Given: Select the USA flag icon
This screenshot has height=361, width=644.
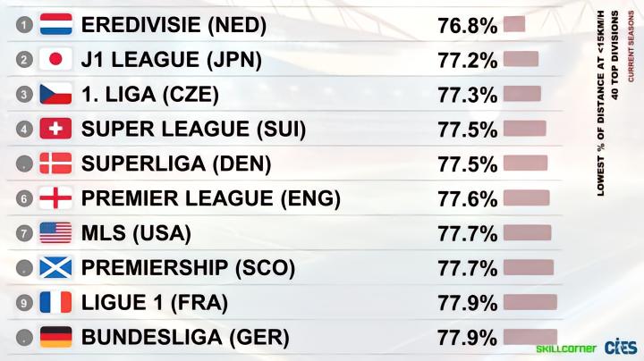Looking at the screenshot, I should (x=55, y=233).
